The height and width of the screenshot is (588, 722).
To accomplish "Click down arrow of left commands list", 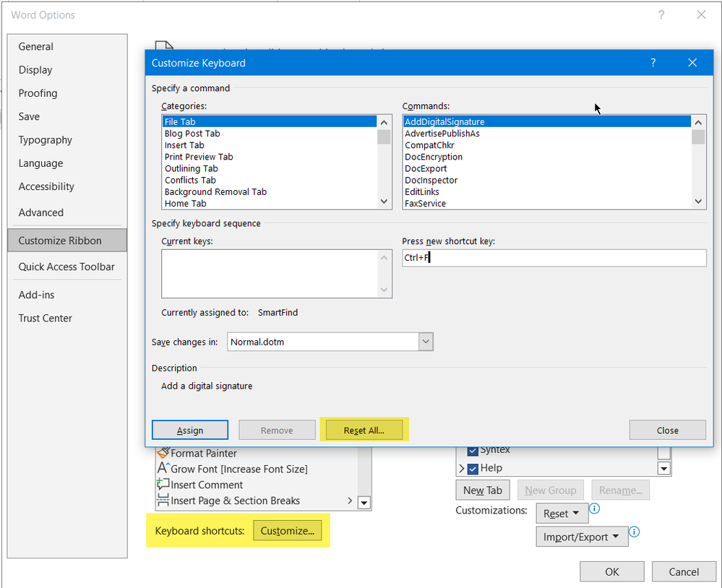I will coord(364,503).
